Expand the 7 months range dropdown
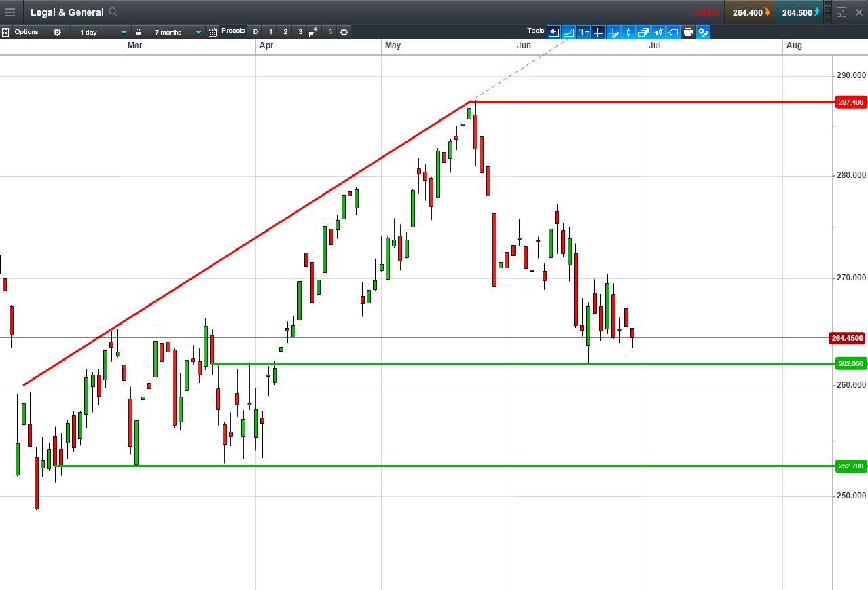868x590 pixels. tap(175, 32)
